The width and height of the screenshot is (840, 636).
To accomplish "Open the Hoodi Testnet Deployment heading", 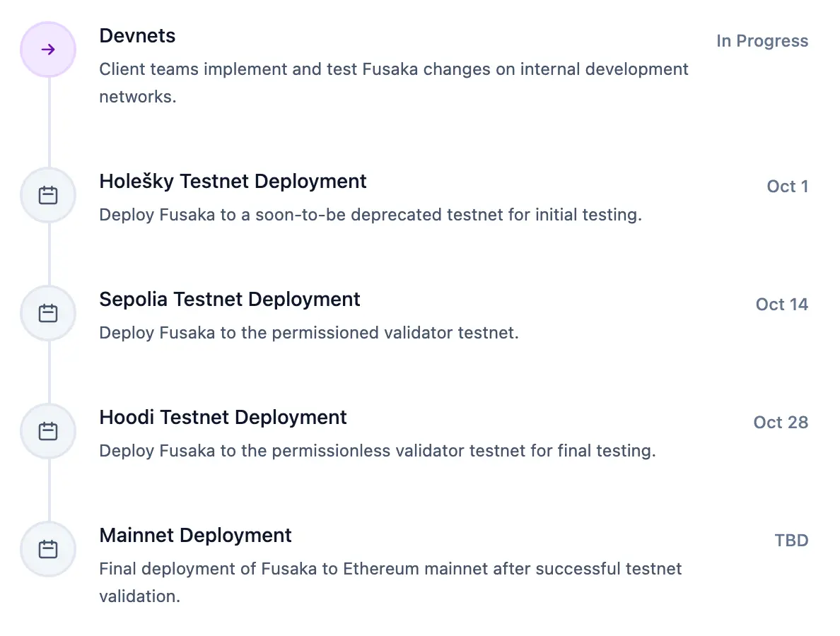I will click(x=223, y=418).
